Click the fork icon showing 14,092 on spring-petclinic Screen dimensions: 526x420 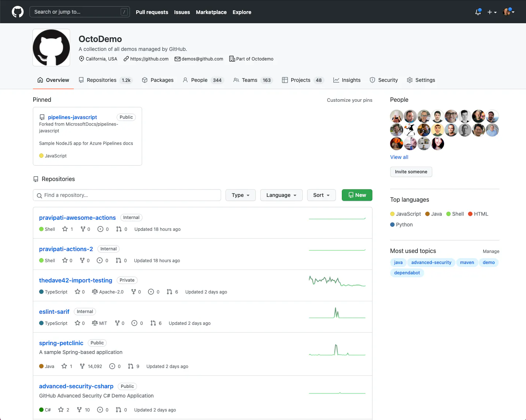82,366
